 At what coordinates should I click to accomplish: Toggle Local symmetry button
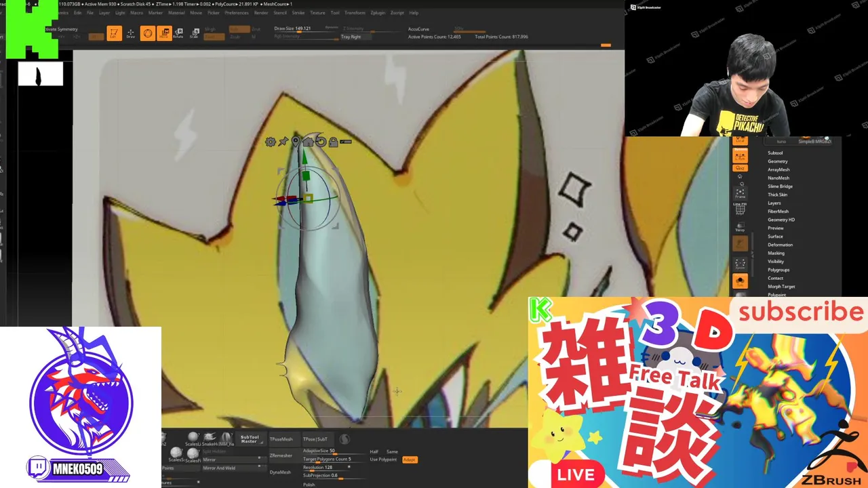740,140
